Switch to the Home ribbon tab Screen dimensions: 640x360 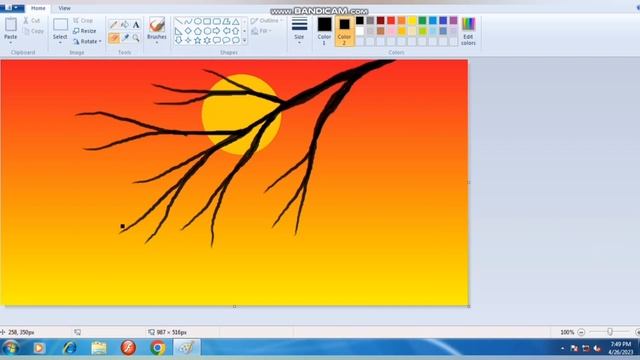click(x=38, y=8)
